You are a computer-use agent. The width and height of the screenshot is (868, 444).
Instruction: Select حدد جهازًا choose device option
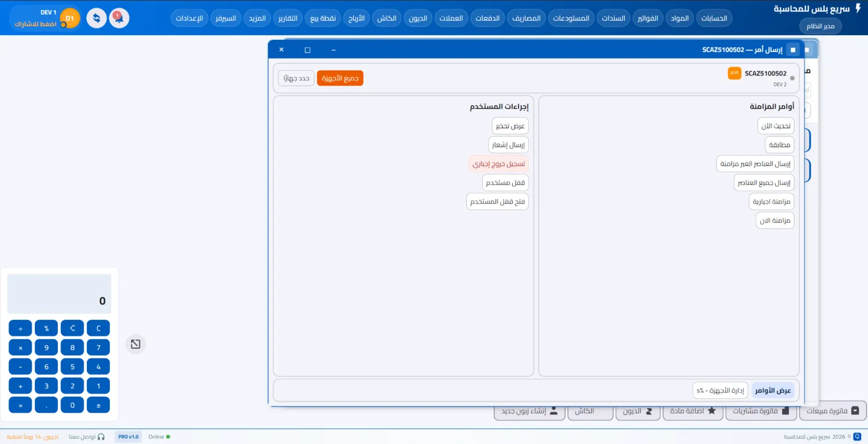[x=296, y=78]
